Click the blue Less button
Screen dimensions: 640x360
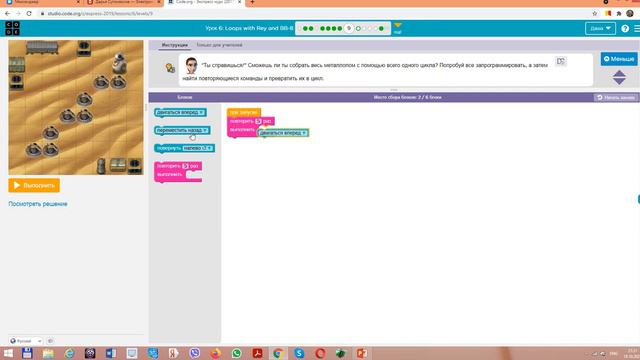point(619,59)
